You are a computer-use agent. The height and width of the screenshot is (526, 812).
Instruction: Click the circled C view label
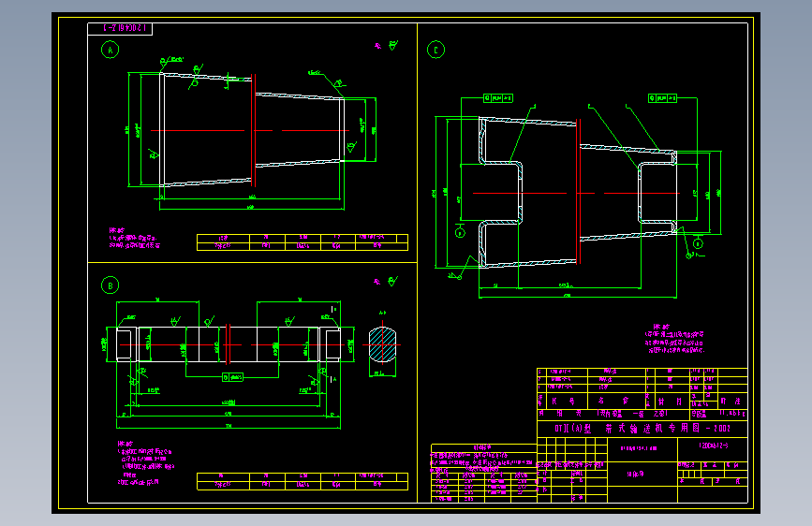[436, 50]
